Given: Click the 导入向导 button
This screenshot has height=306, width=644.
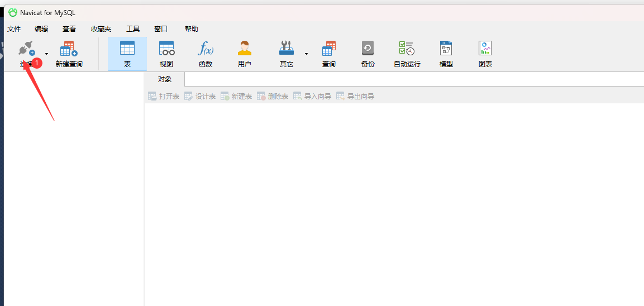Looking at the screenshot, I should click(312, 97).
